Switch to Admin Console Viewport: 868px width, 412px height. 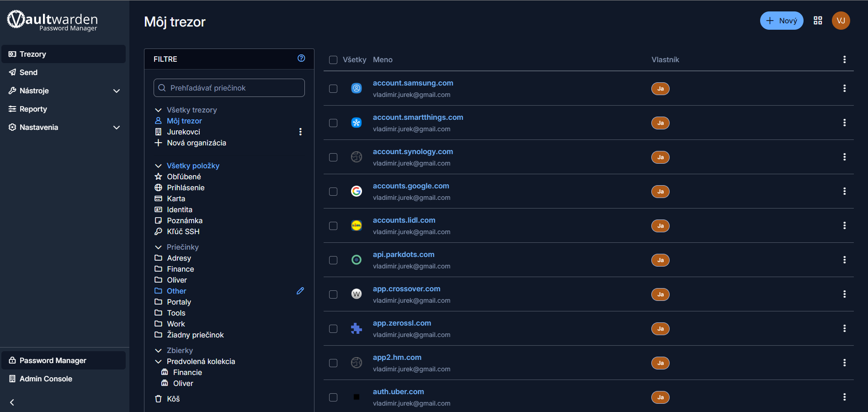[64, 379]
